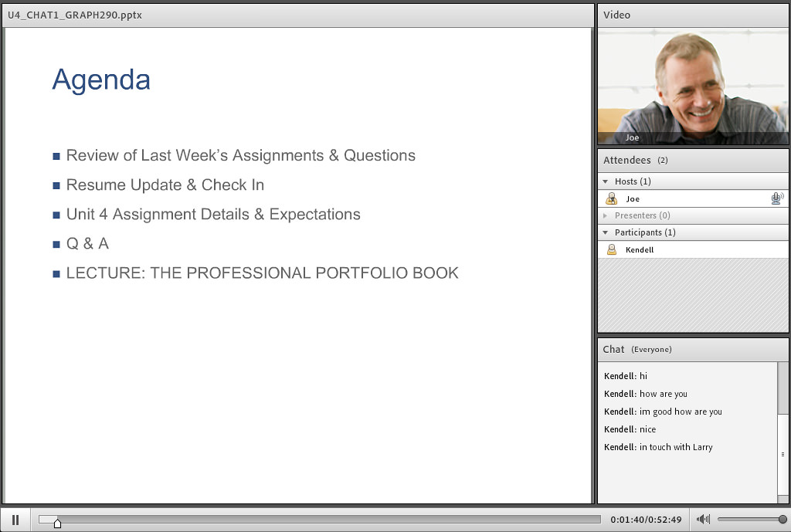Image resolution: width=791 pixels, height=532 pixels.
Task: Click the playback position thumb on the seek bar
Action: tap(57, 523)
